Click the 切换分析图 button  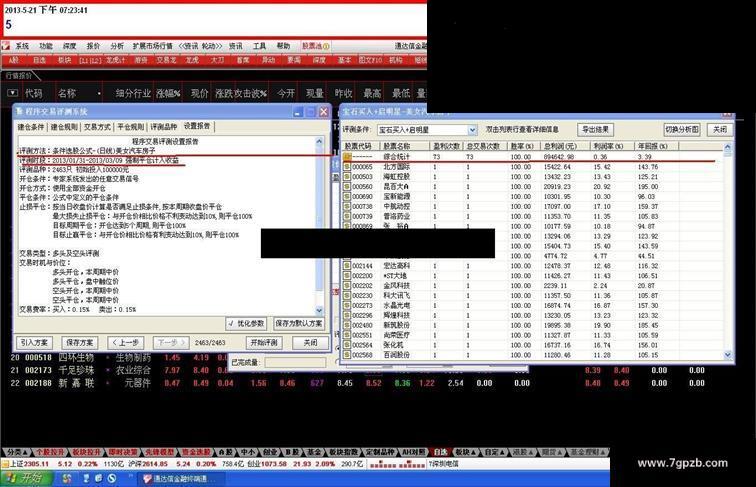pos(682,129)
